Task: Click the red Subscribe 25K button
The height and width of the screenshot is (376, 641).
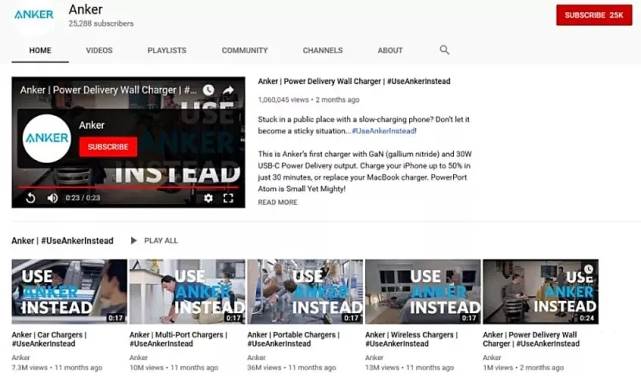Action: click(x=594, y=15)
